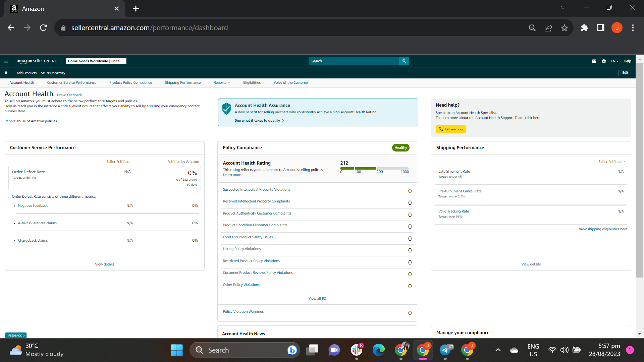This screenshot has width=644, height=362.
Task: Open Telegram from the taskbar
Action: click(x=446, y=350)
